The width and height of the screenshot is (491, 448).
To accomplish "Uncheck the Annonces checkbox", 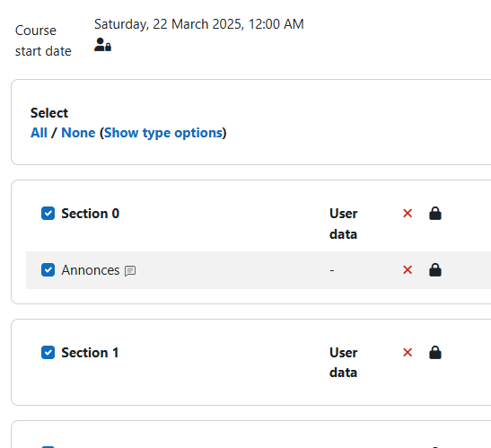I will coord(48,269).
